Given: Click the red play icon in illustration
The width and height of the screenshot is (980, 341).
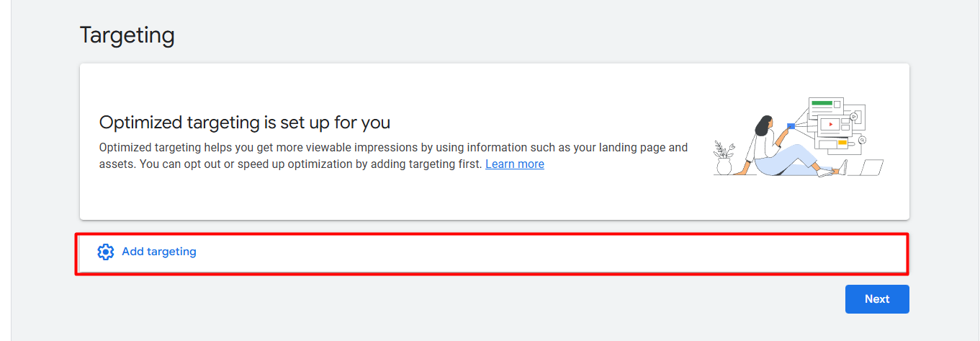Looking at the screenshot, I should pos(830,124).
